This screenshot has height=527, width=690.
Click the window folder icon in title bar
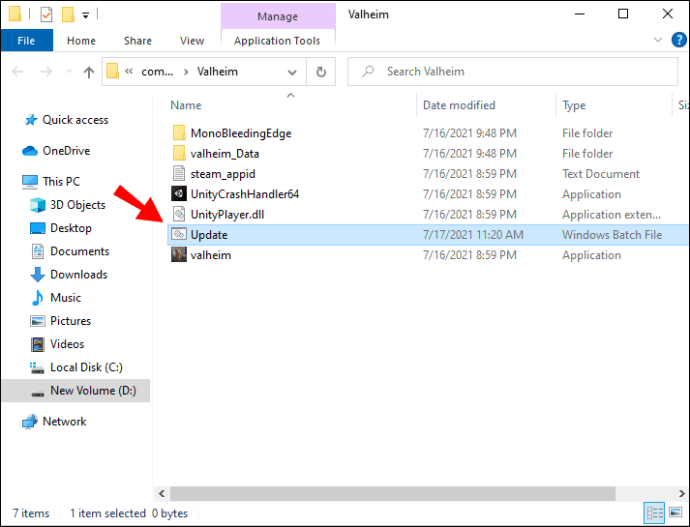15,14
